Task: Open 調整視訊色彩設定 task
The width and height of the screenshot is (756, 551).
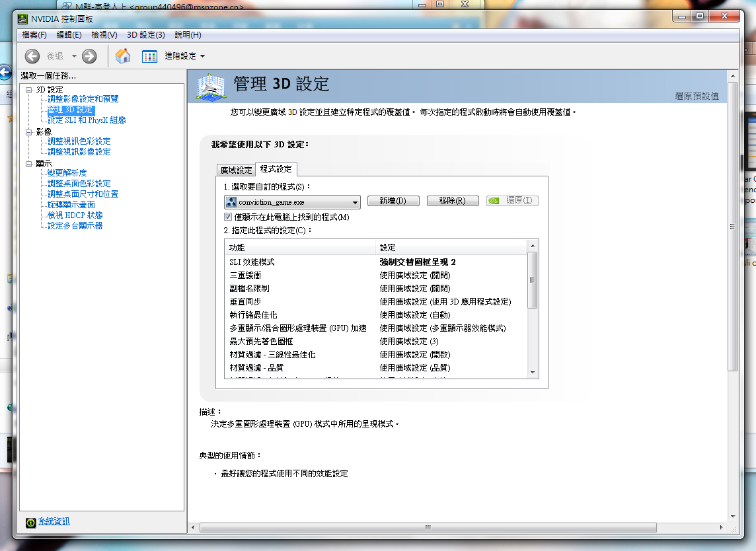Action: [79, 141]
